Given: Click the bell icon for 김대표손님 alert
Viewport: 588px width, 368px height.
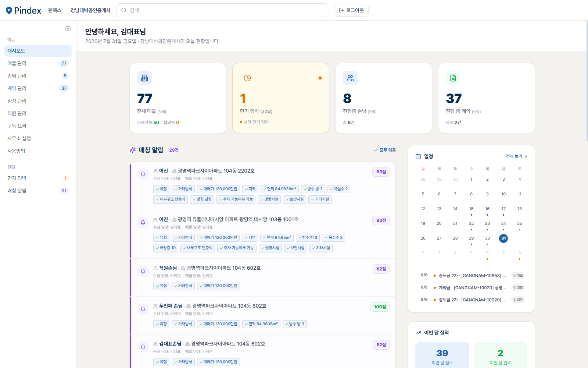Looking at the screenshot, I should (143, 347).
